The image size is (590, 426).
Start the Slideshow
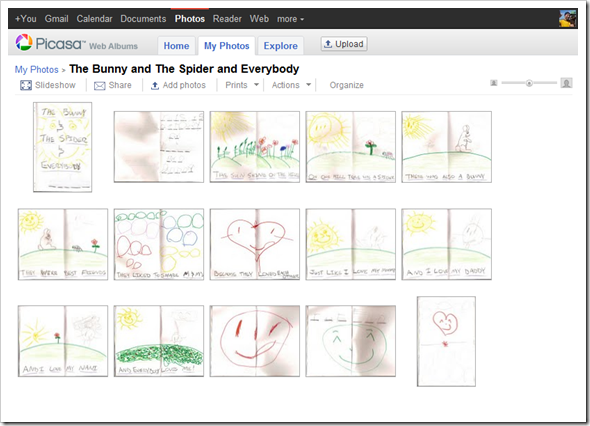[x=55, y=85]
